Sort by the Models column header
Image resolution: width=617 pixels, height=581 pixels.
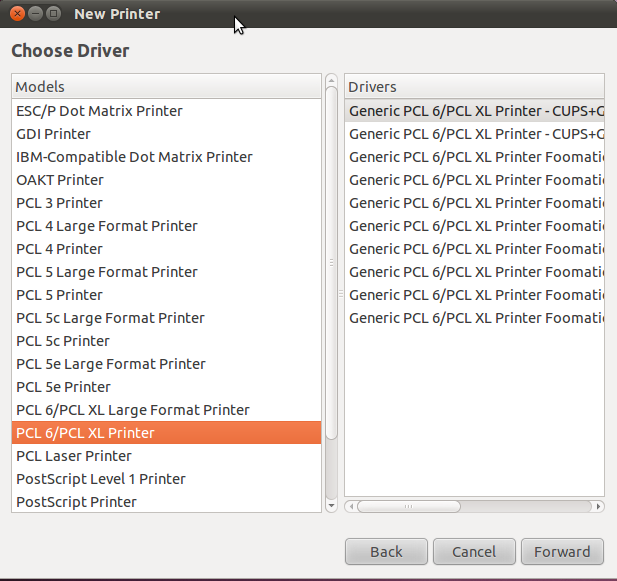pyautogui.click(x=166, y=87)
